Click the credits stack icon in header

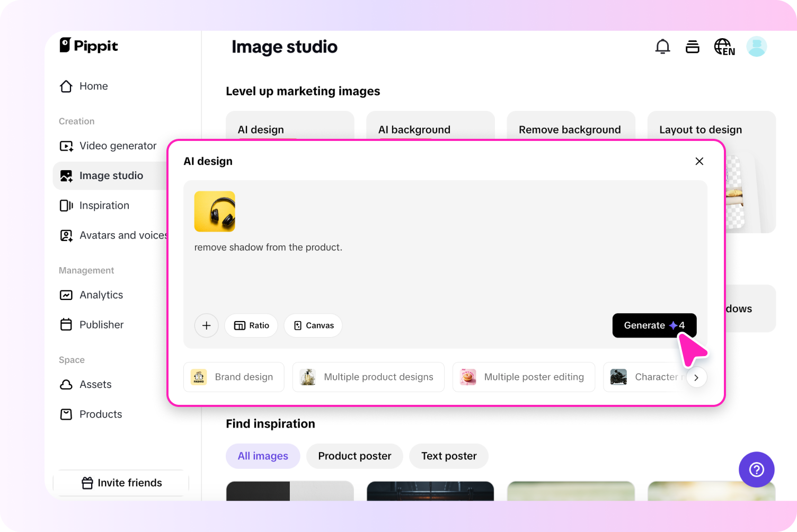692,47
